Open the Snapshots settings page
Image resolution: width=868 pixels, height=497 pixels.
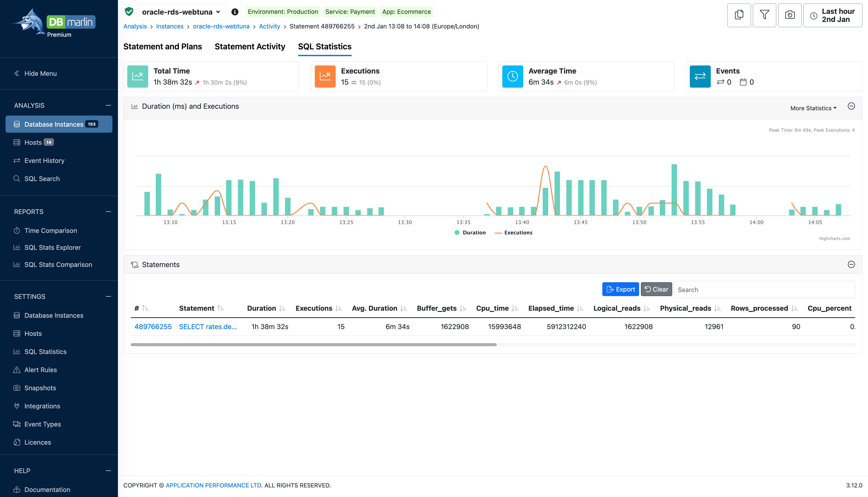[40, 388]
